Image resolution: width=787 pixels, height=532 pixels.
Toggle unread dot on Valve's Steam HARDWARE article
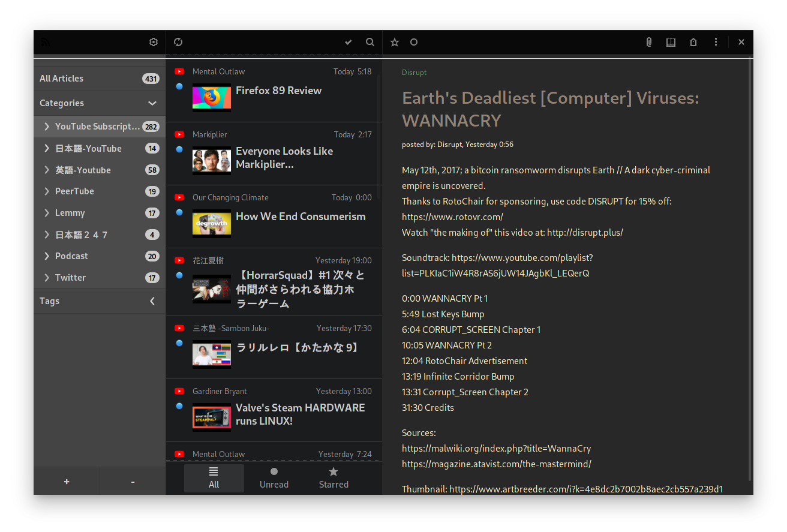179,406
